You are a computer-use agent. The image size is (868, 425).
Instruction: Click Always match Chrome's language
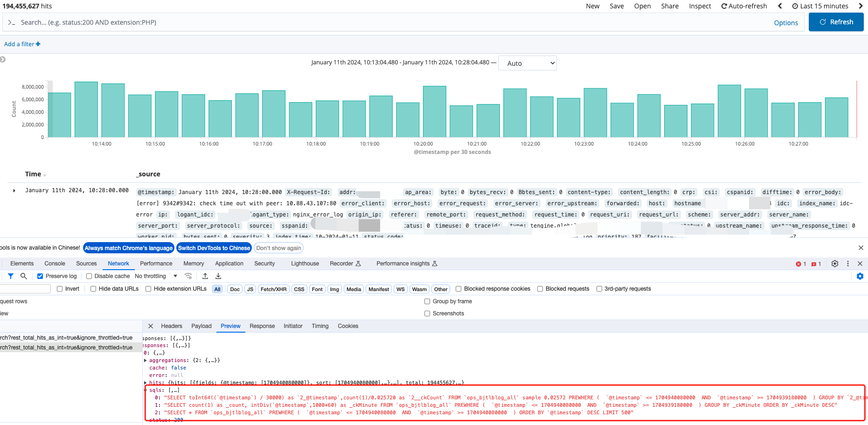pos(129,248)
